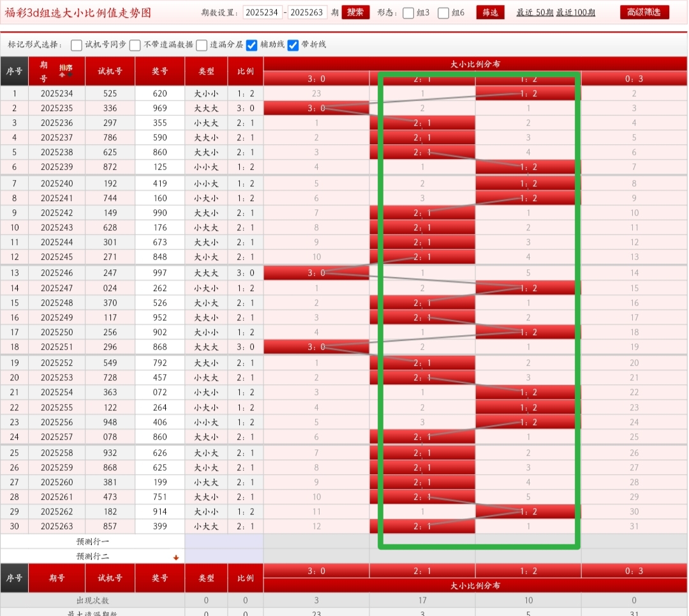This screenshot has height=616, width=689.
Task: Enable the 试机号同步 checkbox
Action: click(77, 45)
